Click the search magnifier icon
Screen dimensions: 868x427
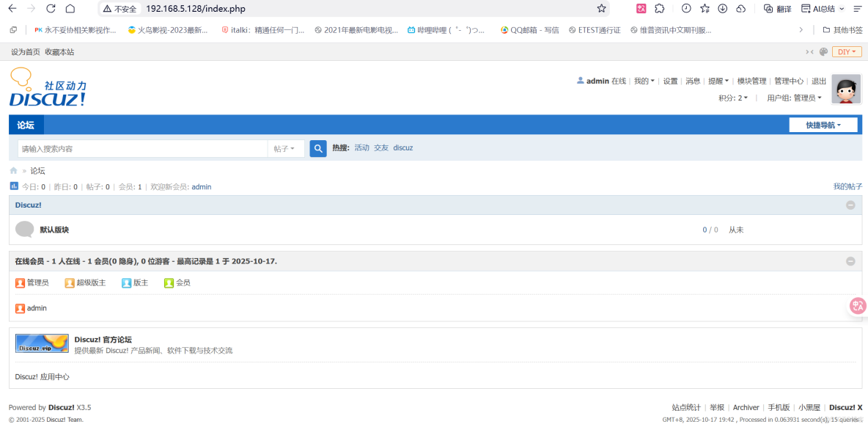click(x=317, y=148)
